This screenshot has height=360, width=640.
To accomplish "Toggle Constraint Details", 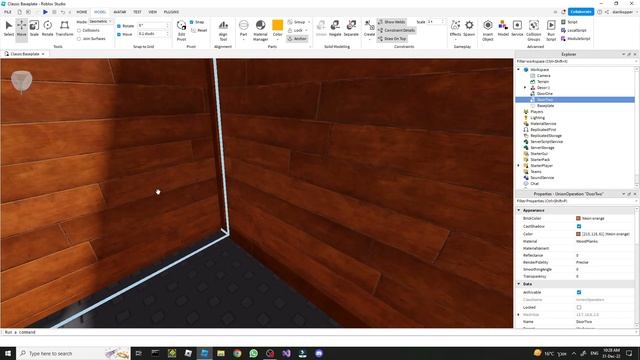I will 396,30.
